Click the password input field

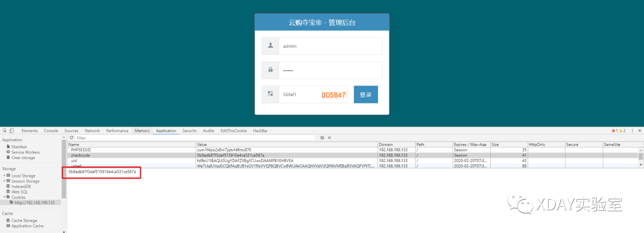330,70
